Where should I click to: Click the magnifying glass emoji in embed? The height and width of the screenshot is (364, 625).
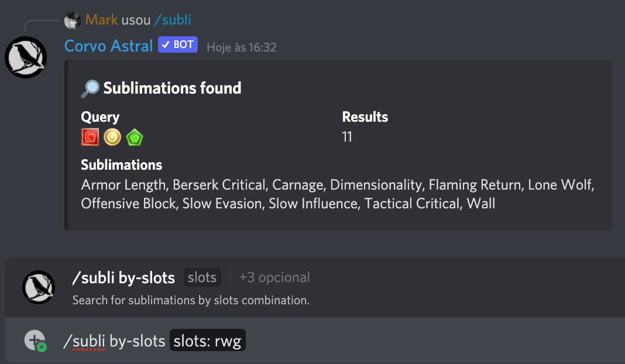click(x=90, y=88)
